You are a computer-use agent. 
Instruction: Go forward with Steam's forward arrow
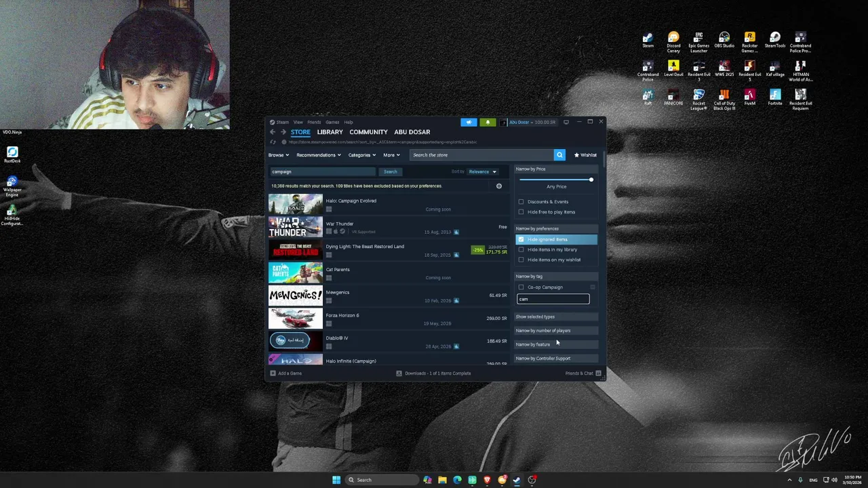pyautogui.click(x=283, y=132)
